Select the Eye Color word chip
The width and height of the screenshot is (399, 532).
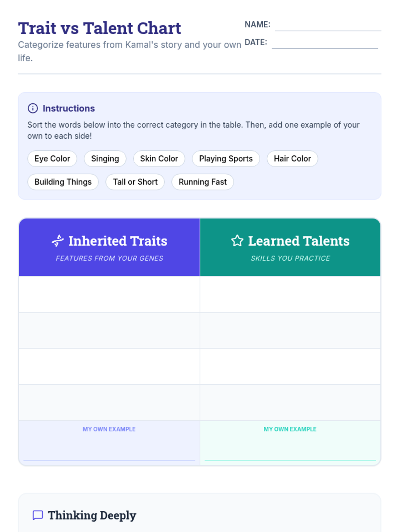coord(52,159)
